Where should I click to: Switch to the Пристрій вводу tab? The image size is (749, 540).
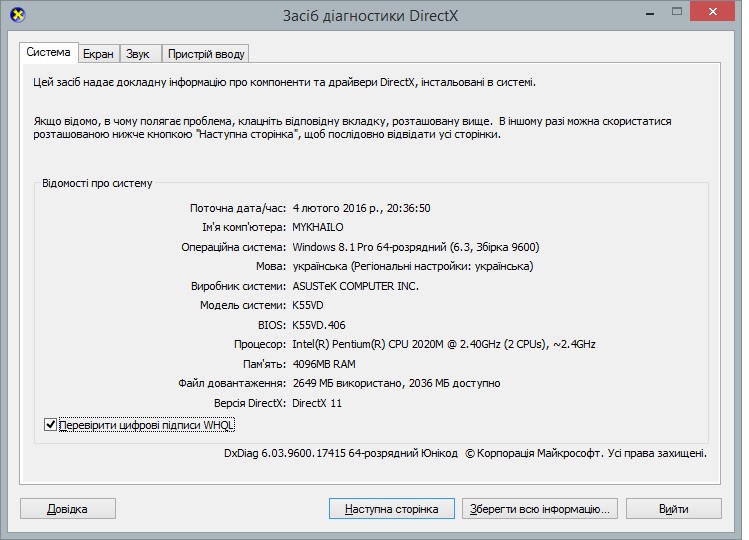pos(206,54)
